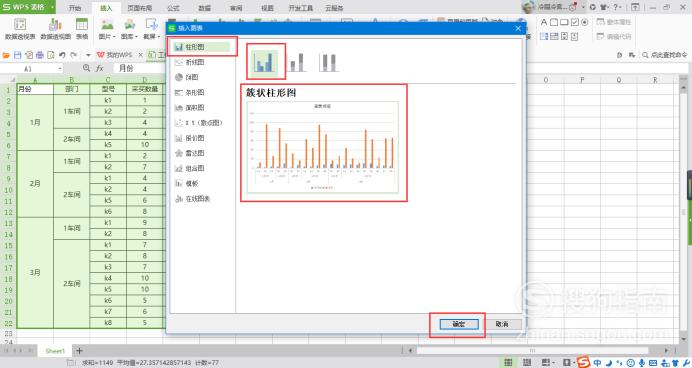This screenshot has height=368, width=692.
Task: Select 条形图 (bar chart) in chart type list
Action: (194, 93)
